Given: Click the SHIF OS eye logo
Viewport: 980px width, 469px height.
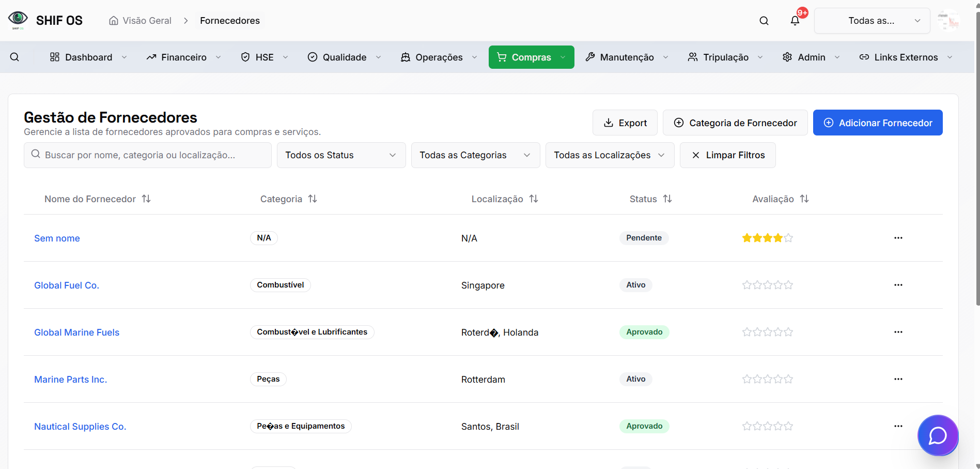Looking at the screenshot, I should coord(18,20).
